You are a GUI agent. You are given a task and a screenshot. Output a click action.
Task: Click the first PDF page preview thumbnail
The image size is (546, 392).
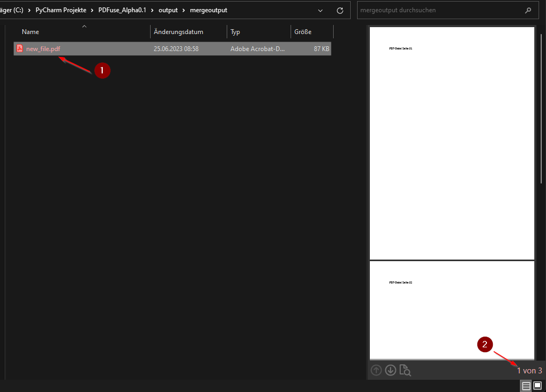452,143
